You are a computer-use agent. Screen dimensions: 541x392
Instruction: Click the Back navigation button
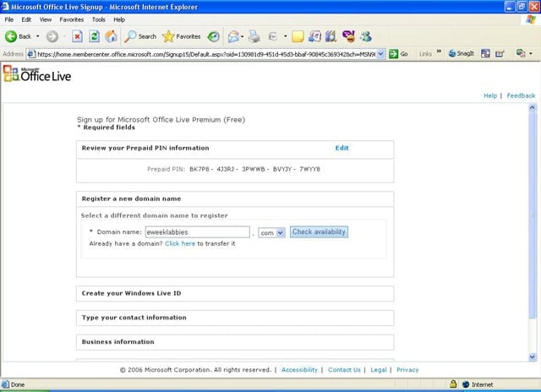pyautogui.click(x=18, y=36)
